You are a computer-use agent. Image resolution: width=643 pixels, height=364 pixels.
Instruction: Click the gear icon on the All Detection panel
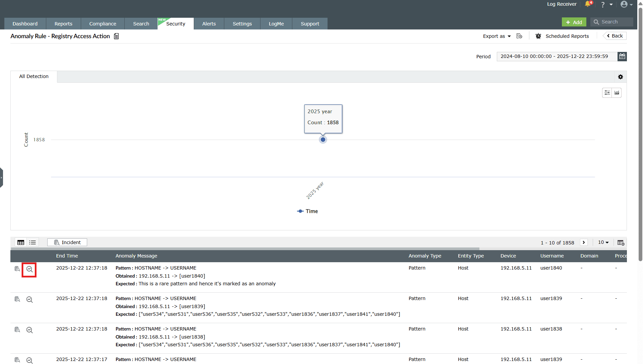click(x=621, y=77)
